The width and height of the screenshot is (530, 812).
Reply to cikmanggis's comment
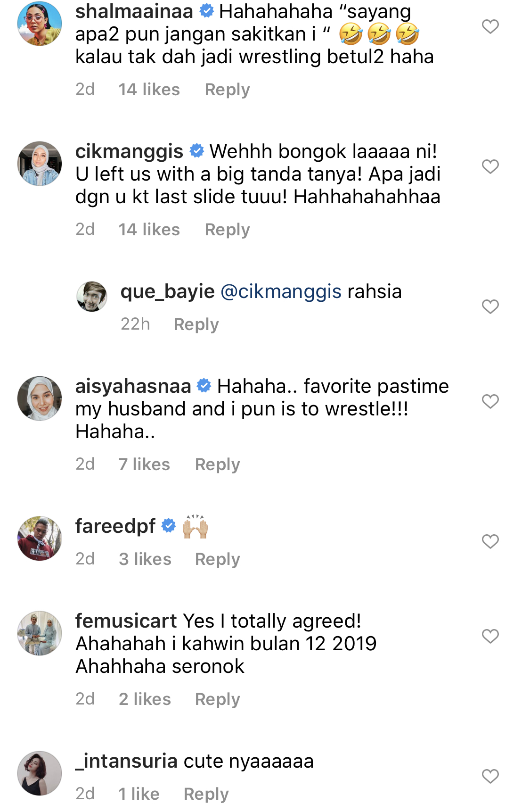tap(227, 230)
